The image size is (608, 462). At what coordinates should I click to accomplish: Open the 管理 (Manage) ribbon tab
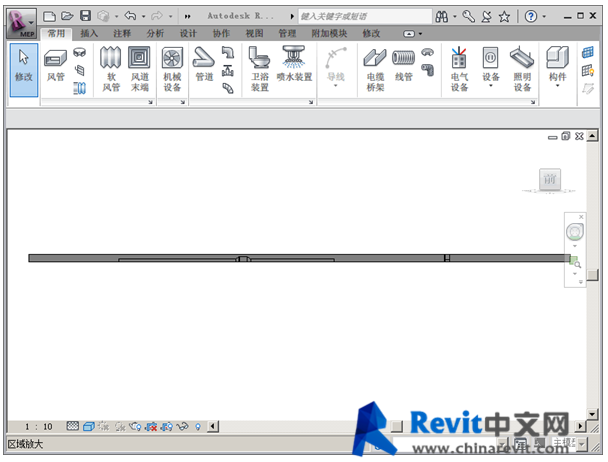287,34
